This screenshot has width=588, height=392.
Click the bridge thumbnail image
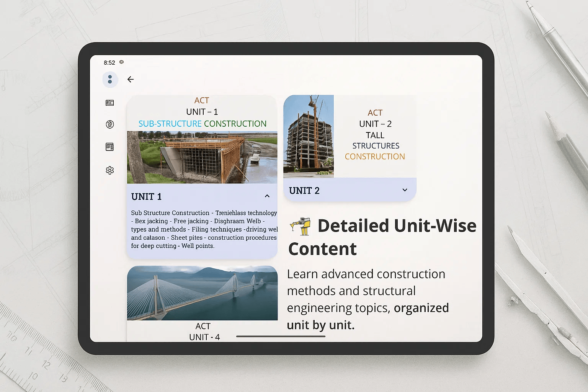pos(202,293)
